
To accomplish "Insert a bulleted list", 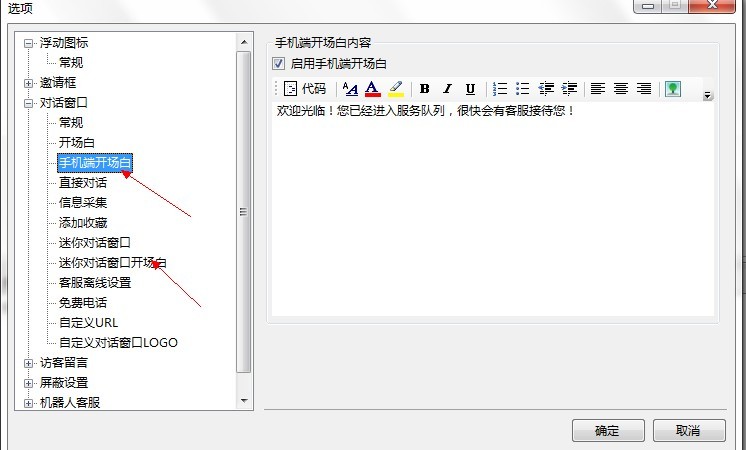I will point(522,89).
